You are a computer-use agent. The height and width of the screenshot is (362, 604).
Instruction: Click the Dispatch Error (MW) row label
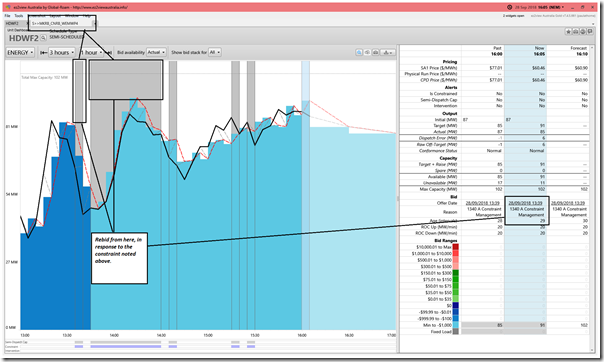[438, 138]
